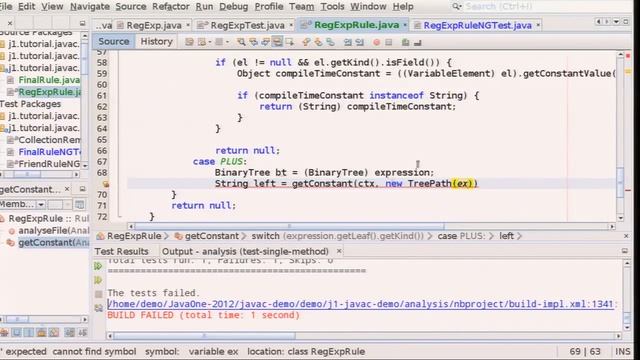Toggle Show Inner Classes filter in Navigator
640x360 pixels.
click(x=53, y=333)
